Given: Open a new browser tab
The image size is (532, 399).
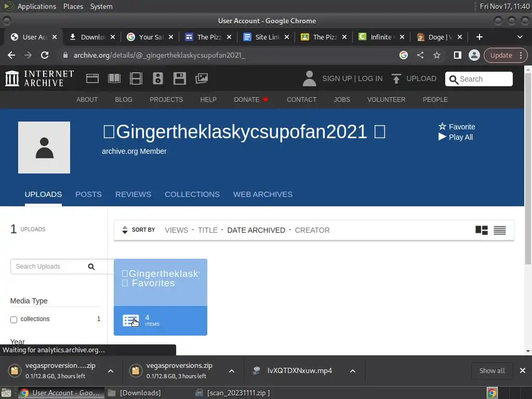Looking at the screenshot, I should click(x=479, y=37).
